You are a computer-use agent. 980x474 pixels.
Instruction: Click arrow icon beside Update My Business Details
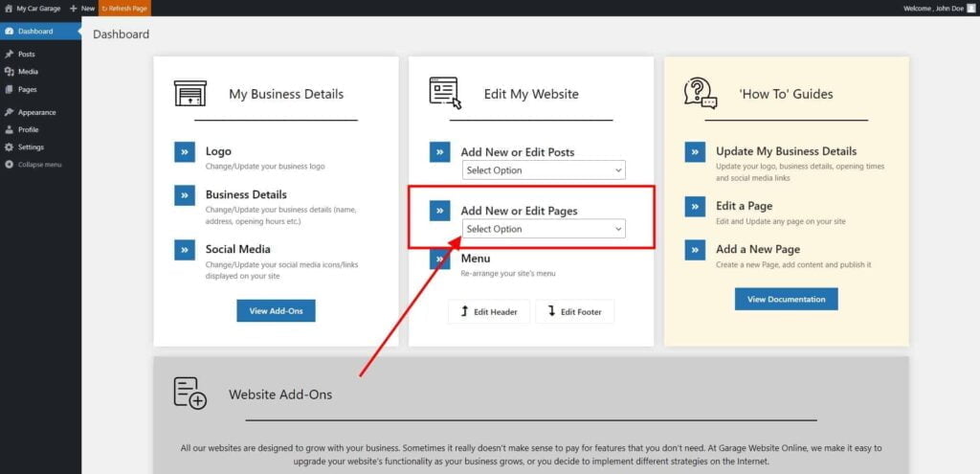[695, 152]
